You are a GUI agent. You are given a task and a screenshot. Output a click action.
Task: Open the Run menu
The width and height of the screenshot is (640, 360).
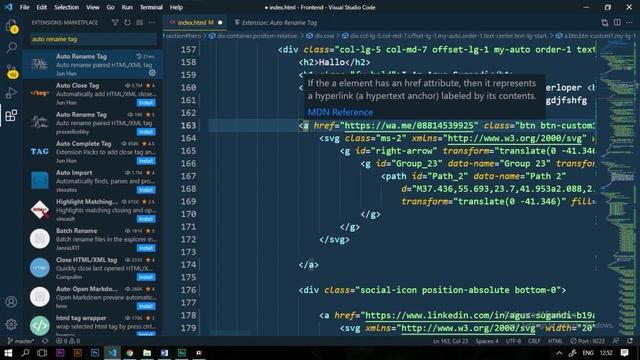[x=127, y=7]
